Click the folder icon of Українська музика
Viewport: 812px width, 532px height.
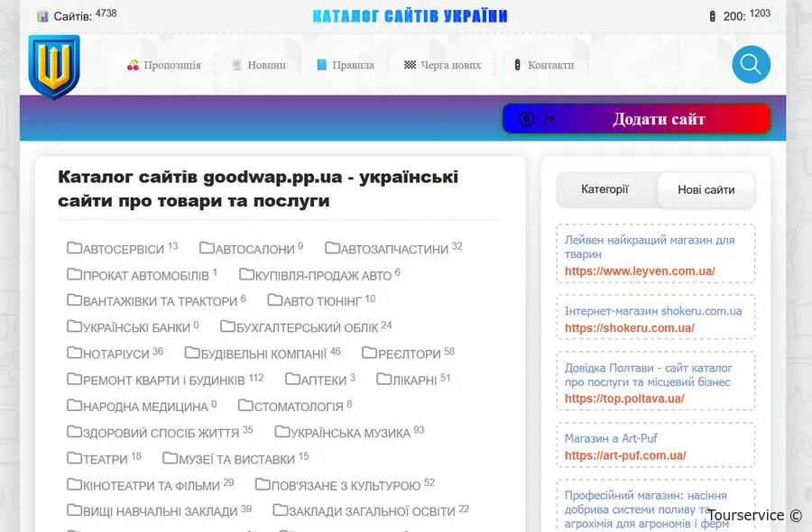282,432
